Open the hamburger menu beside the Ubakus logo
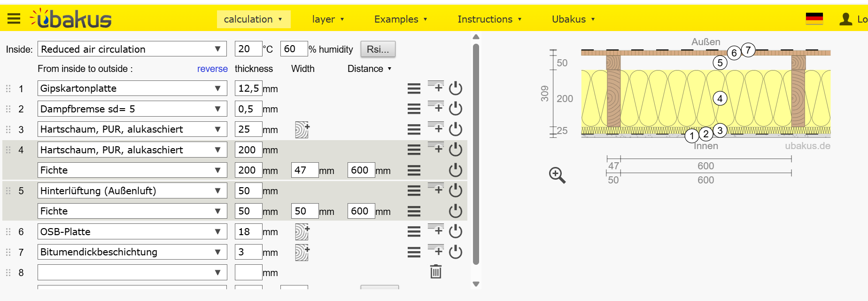This screenshot has width=868, height=301. point(14,19)
